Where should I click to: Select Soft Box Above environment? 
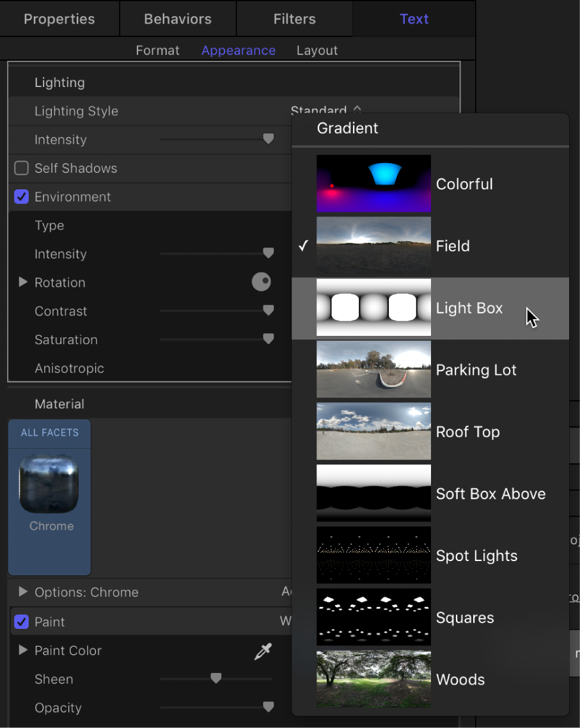(x=373, y=493)
